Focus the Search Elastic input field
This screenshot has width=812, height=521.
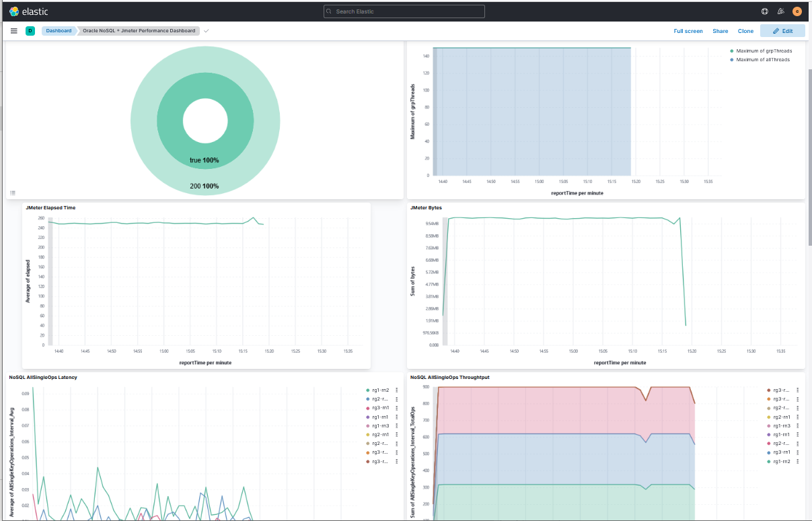click(404, 11)
